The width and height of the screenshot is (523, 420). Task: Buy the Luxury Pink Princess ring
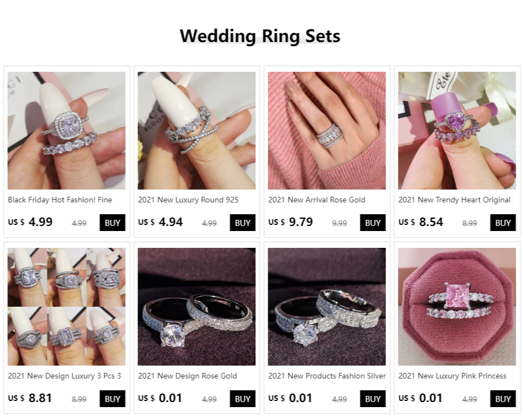click(x=503, y=399)
